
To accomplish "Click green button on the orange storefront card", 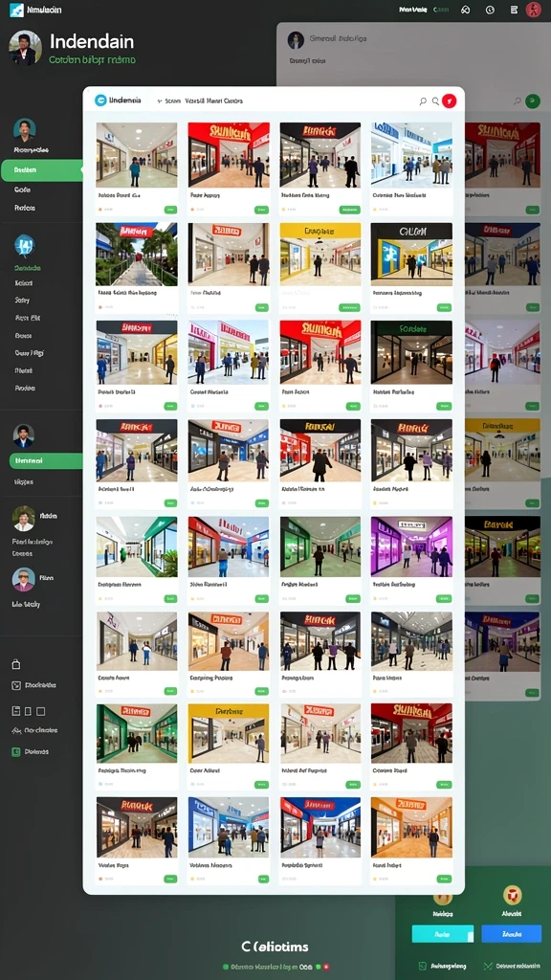I will (444, 879).
